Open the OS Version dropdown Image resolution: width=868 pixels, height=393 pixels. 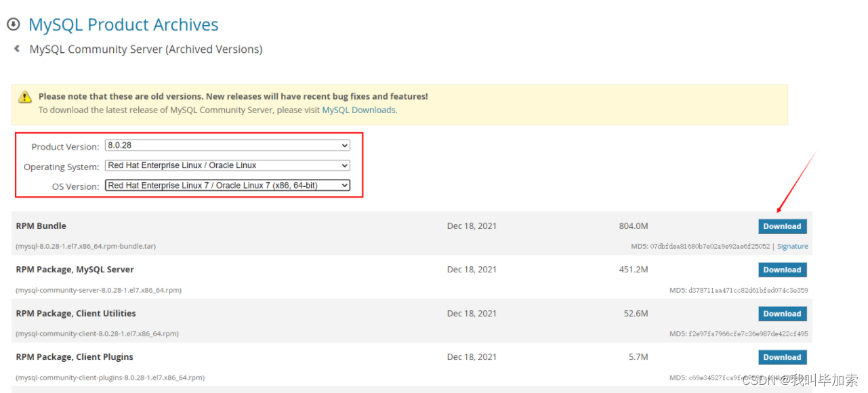click(228, 185)
